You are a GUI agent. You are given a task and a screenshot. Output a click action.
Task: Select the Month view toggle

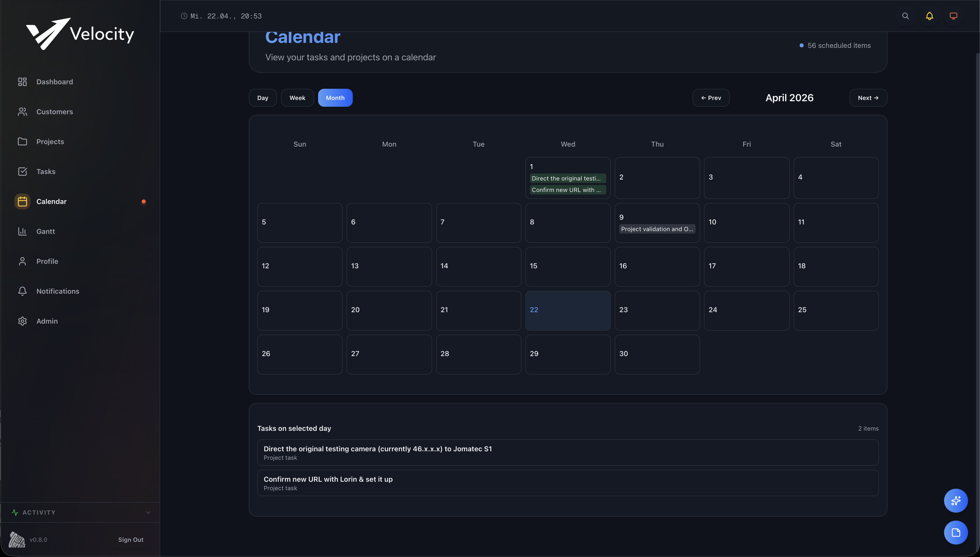pyautogui.click(x=335, y=97)
